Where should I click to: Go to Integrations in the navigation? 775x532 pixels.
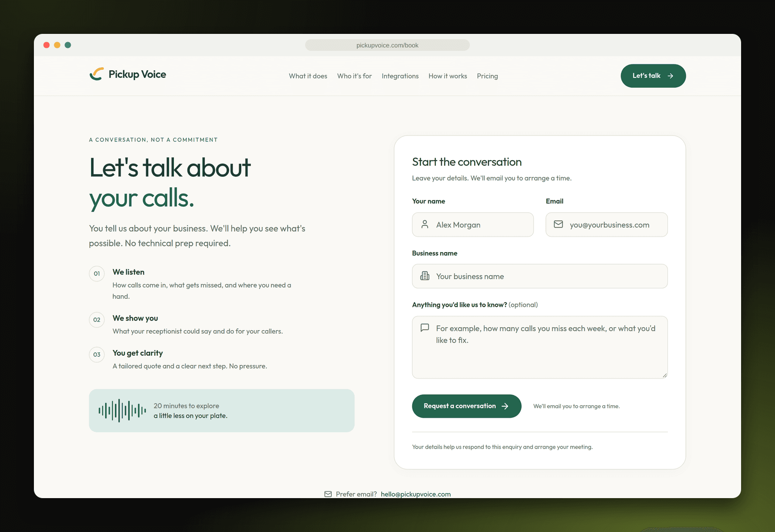(400, 76)
